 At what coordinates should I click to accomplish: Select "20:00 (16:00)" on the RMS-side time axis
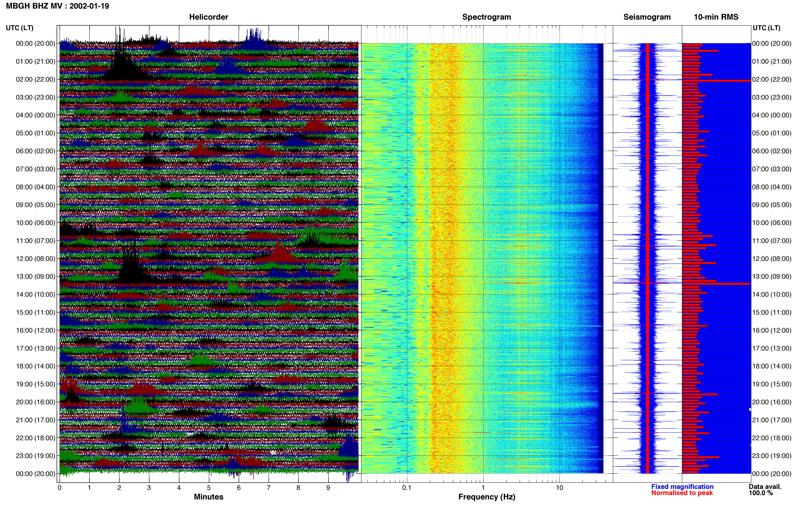coord(772,402)
